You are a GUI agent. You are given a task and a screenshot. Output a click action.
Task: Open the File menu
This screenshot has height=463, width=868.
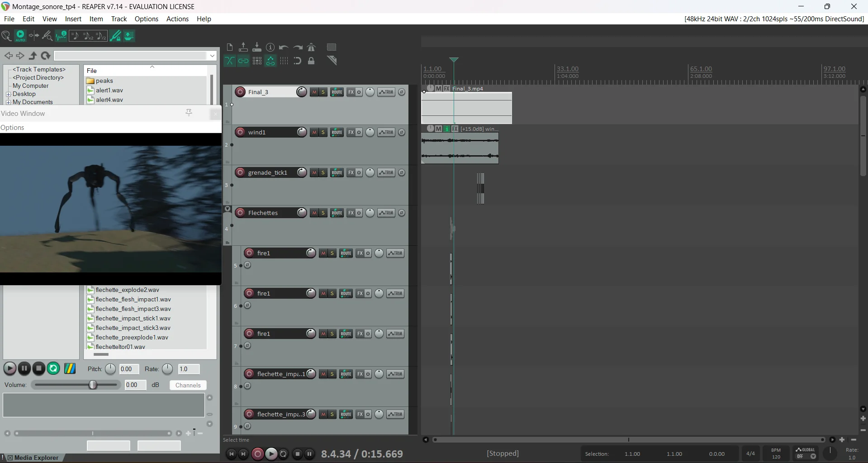click(9, 19)
